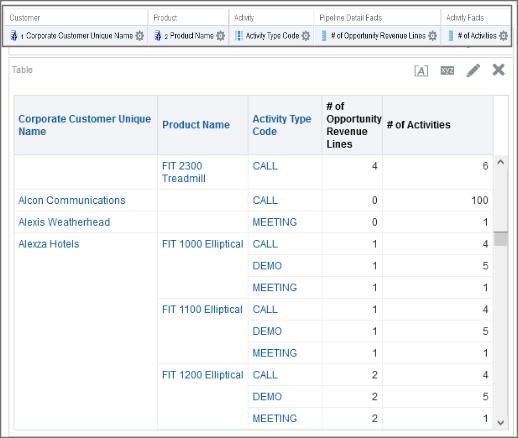This screenshot has height=438, width=518.
Task: Click MEETING in Alexis Weatherhead row
Action: (275, 222)
